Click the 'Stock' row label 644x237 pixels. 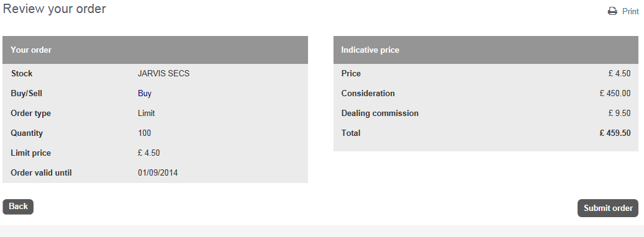pos(22,74)
